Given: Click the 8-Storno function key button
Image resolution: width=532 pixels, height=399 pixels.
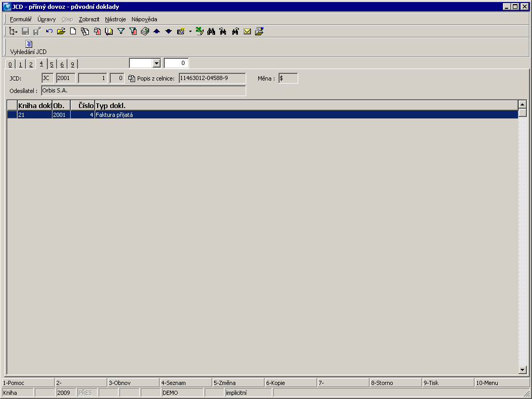Looking at the screenshot, I should coord(395,383).
